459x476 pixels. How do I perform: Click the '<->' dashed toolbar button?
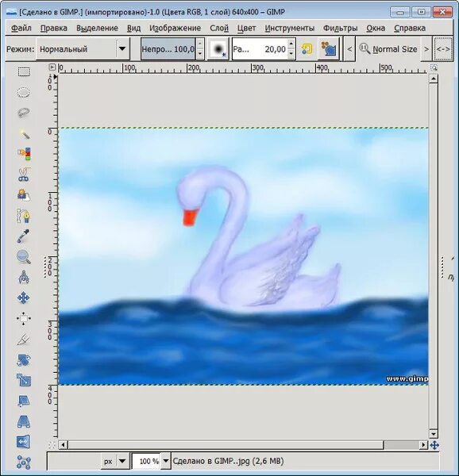443,49
